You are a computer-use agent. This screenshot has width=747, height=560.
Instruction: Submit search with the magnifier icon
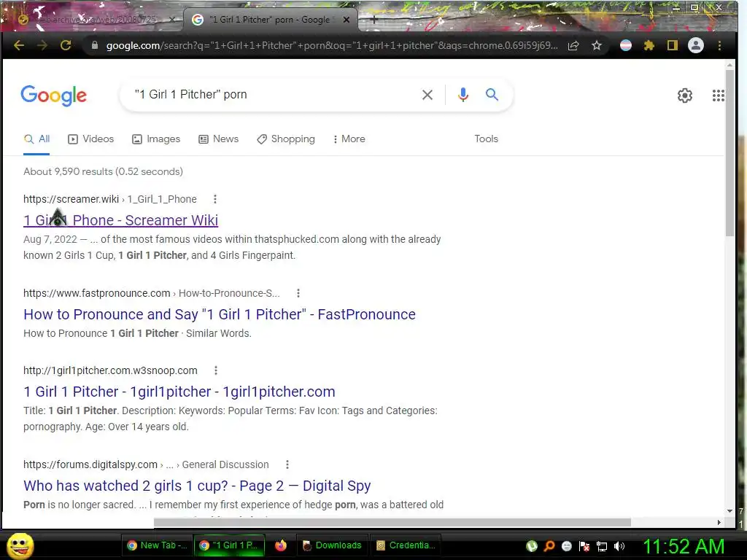pyautogui.click(x=492, y=94)
